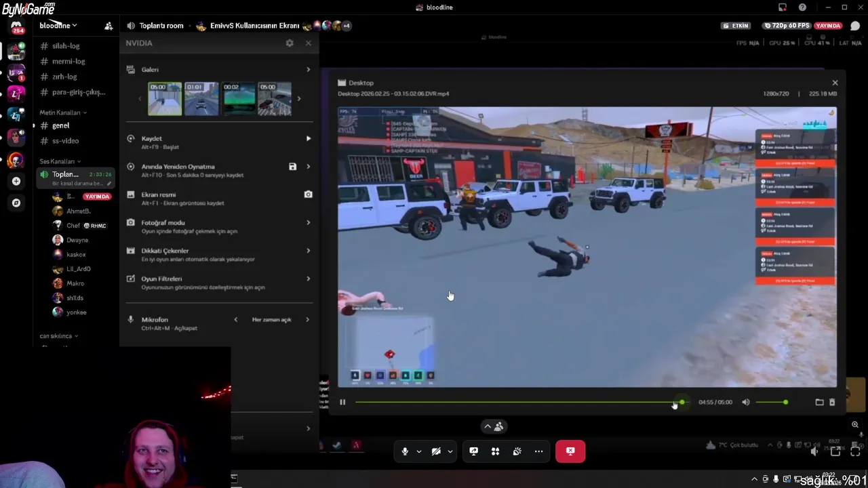Seek on the video progress bar
868x488 pixels.
point(521,402)
